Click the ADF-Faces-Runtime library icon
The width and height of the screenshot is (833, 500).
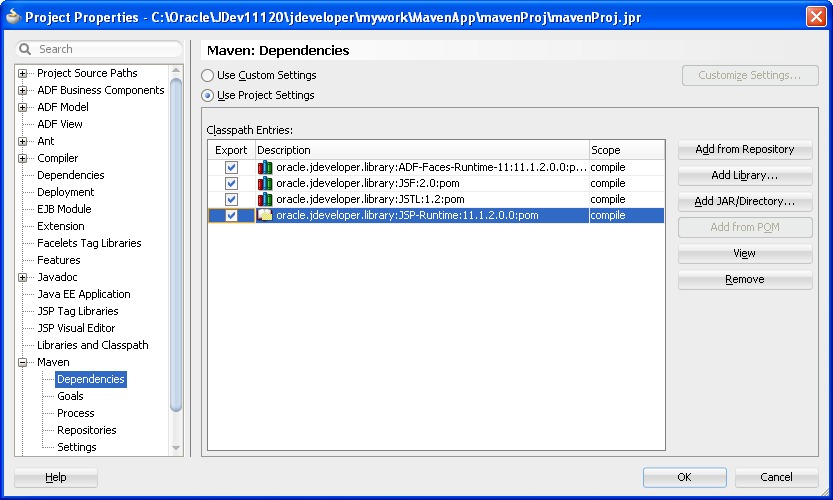[265, 167]
